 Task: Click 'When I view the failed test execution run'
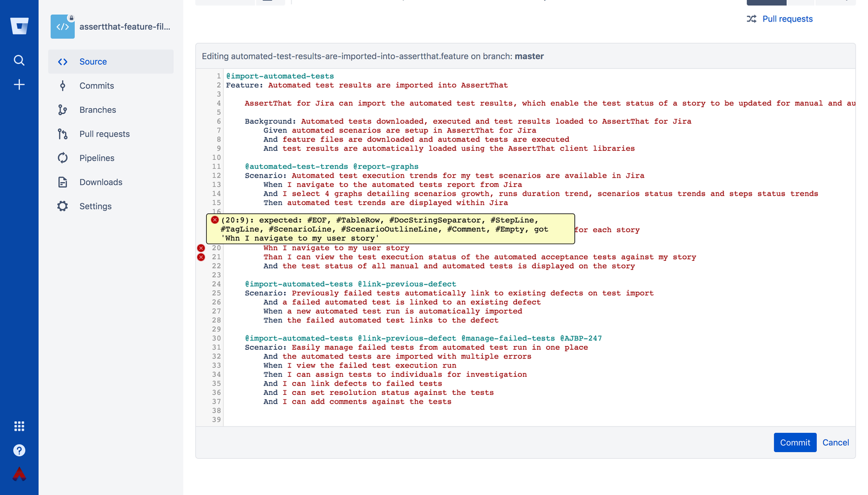[x=360, y=366]
